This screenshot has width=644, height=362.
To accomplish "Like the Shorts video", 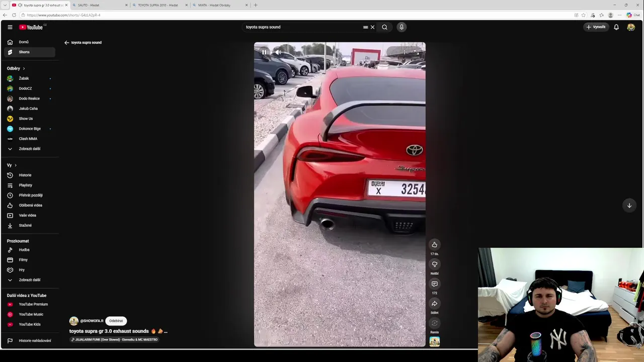I will pos(435,245).
